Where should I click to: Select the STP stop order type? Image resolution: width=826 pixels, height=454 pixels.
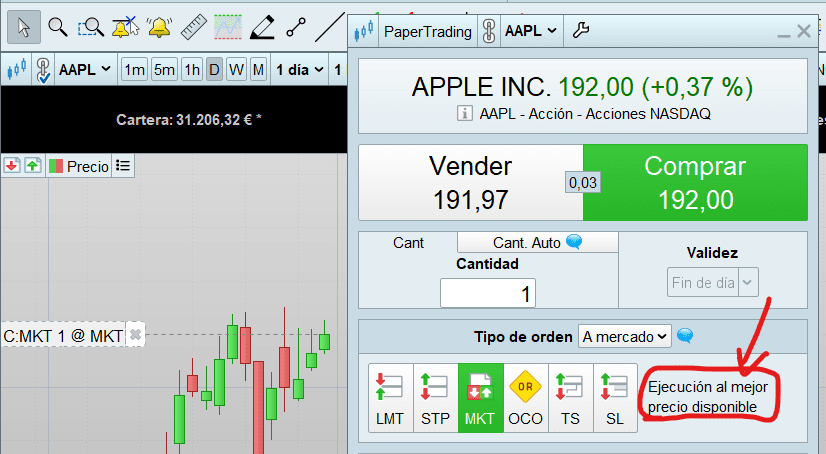click(436, 398)
